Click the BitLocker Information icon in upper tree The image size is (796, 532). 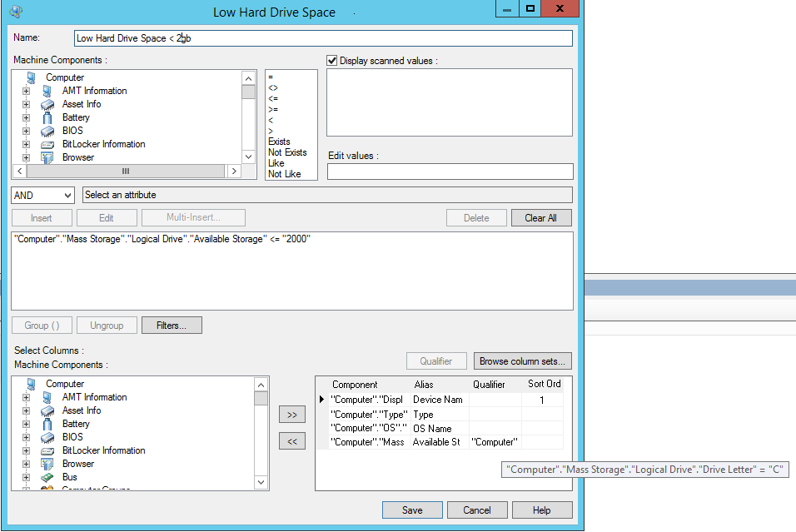click(47, 144)
